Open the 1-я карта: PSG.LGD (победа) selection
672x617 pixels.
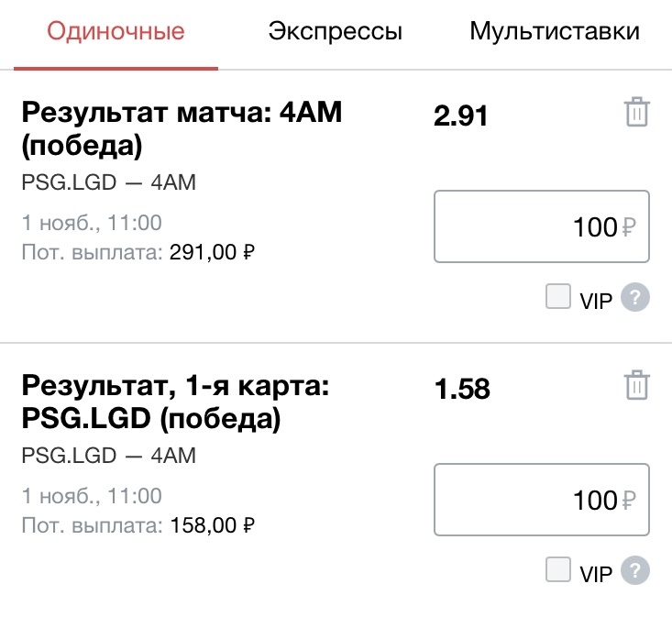[x=175, y=402]
